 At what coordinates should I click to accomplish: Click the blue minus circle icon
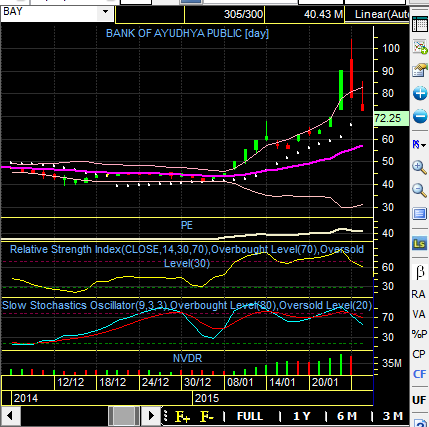point(420,116)
